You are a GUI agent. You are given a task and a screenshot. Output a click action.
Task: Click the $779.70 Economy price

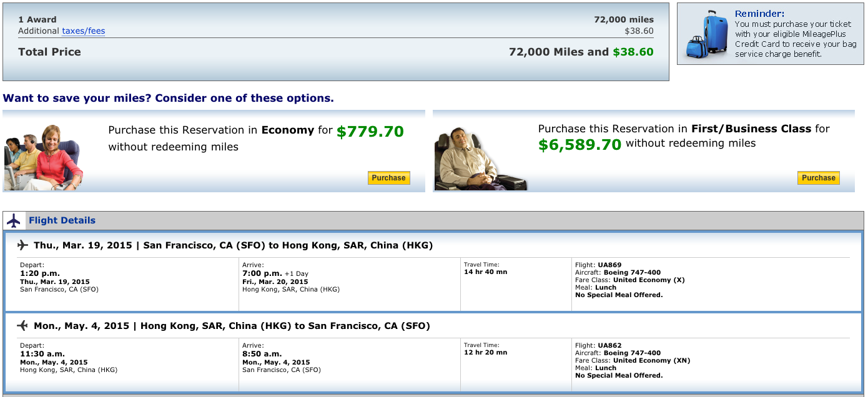pyautogui.click(x=370, y=132)
